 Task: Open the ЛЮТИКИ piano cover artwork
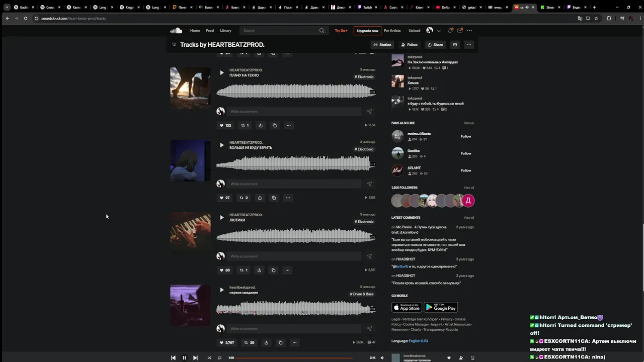click(190, 233)
